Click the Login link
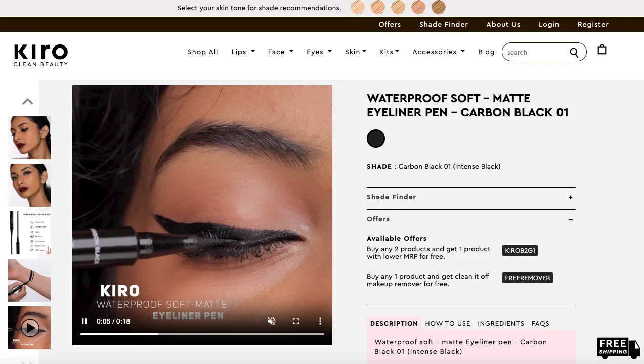Screen dimensions: 644x364 tap(549, 24)
